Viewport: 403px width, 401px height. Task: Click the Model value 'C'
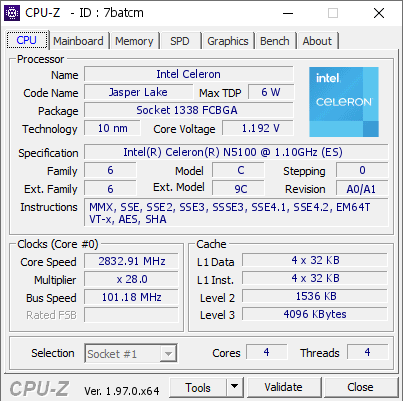pyautogui.click(x=239, y=170)
